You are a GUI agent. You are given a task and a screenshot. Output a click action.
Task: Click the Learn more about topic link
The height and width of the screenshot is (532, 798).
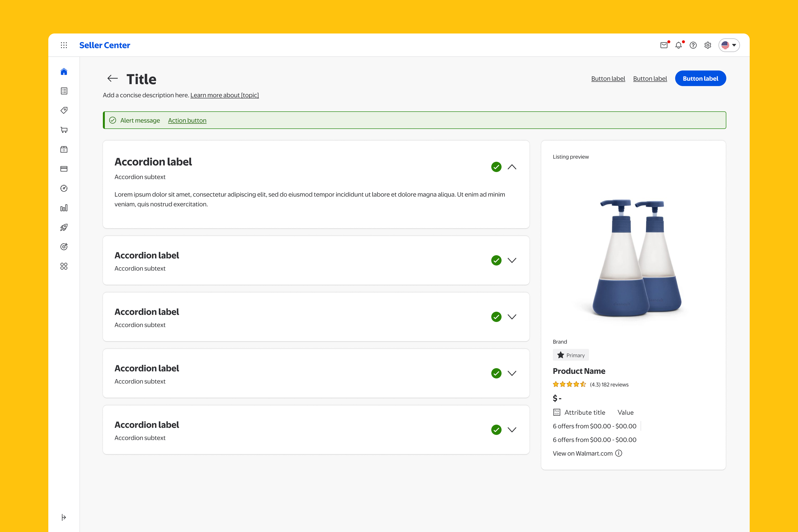click(224, 95)
